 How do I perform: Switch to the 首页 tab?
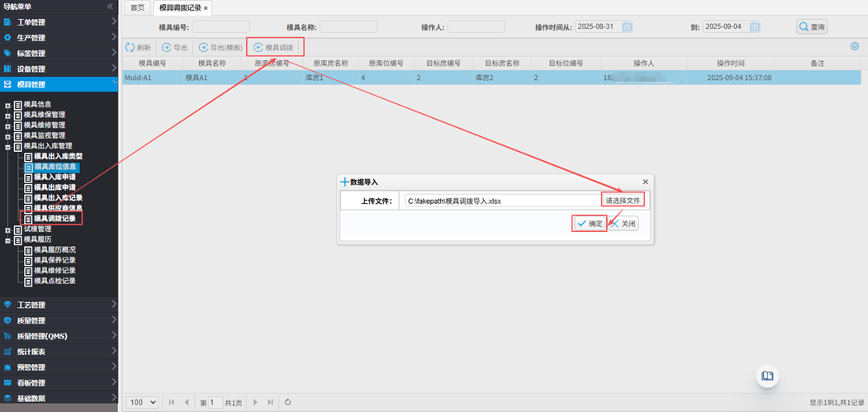[137, 7]
